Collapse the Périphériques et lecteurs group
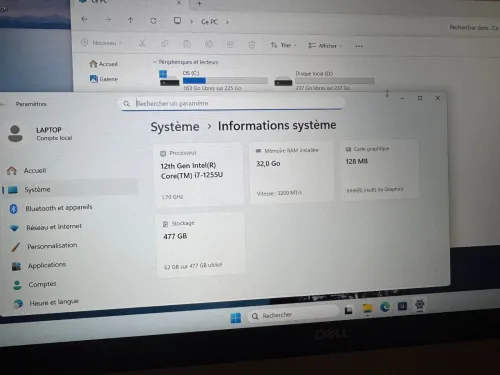 [155, 62]
